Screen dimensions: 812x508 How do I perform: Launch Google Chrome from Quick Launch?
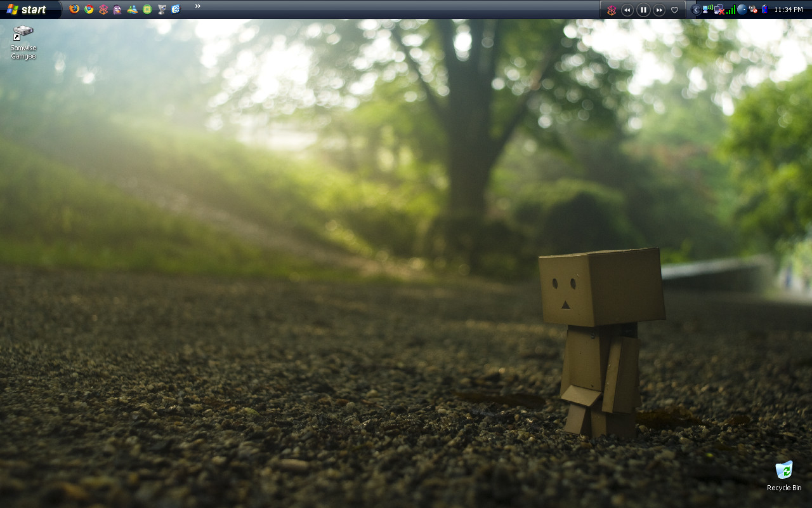pos(89,9)
